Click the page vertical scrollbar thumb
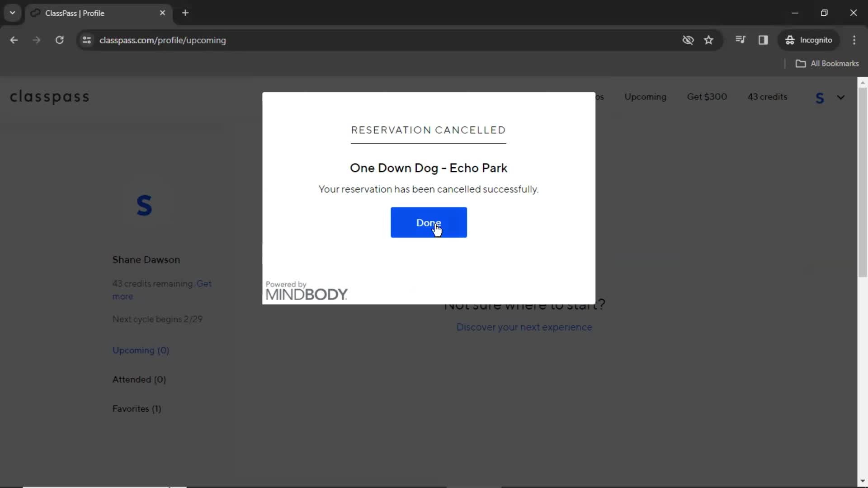The height and width of the screenshot is (488, 868). 863,182
